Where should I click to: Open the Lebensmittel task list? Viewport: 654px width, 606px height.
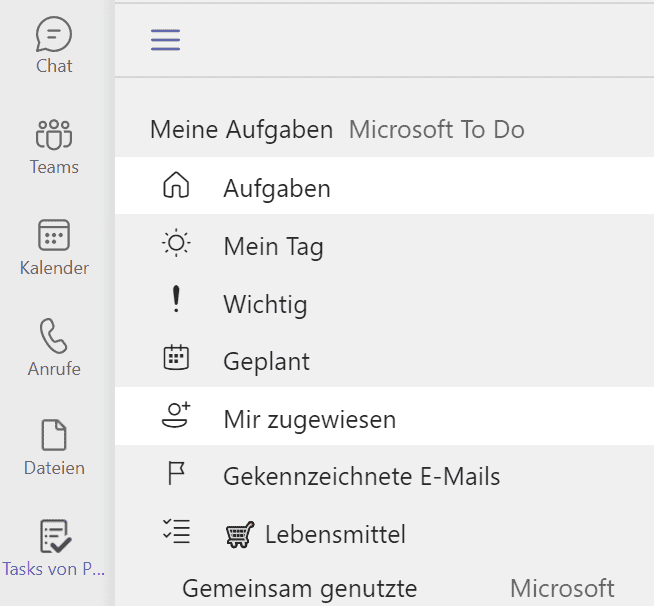[x=384, y=532]
